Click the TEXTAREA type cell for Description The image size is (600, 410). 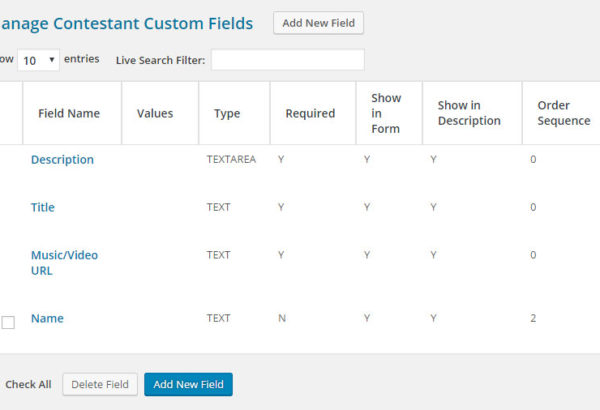231,159
